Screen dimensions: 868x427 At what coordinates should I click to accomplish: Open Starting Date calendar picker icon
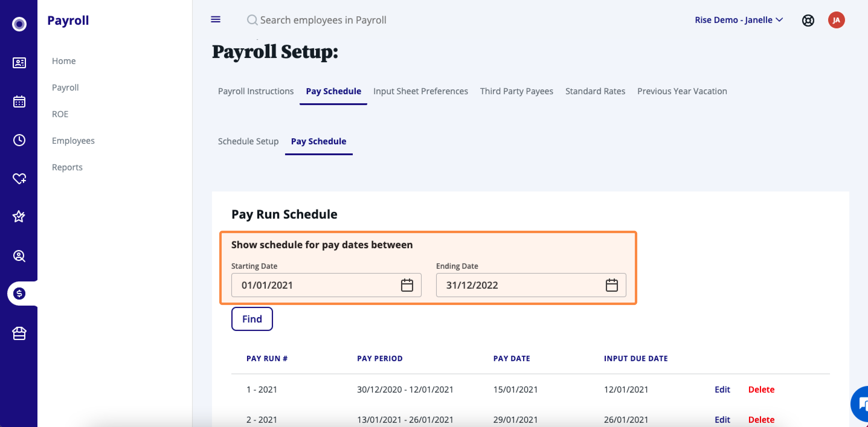click(407, 285)
